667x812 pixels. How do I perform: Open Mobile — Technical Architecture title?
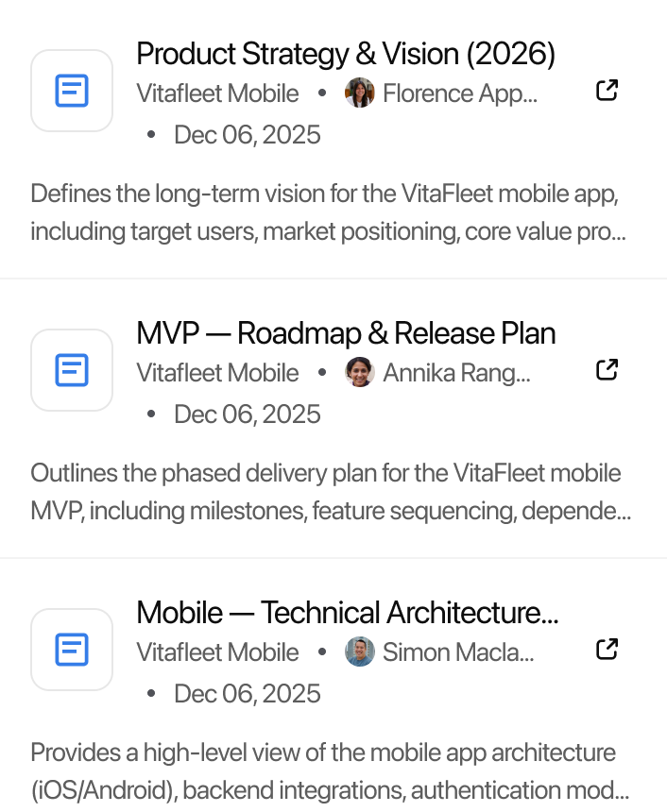point(348,613)
